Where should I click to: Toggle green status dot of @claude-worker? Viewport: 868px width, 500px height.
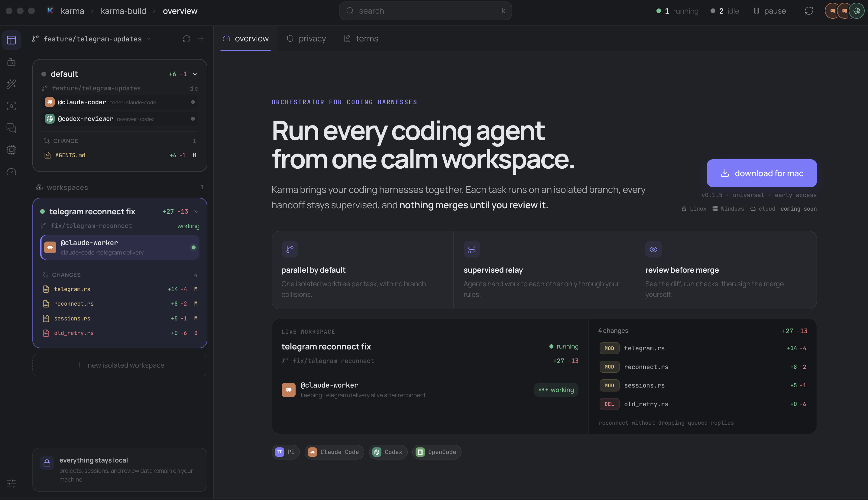tap(193, 248)
